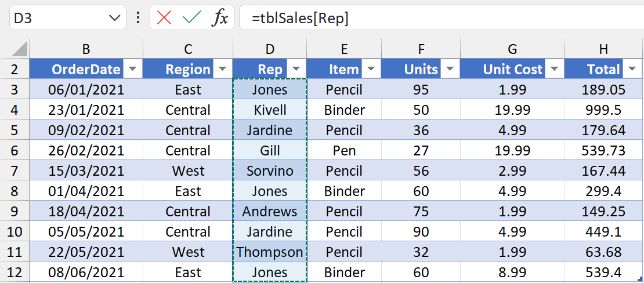Click the Select All corner triangle
The width and height of the screenshot is (644, 283).
[20, 49]
